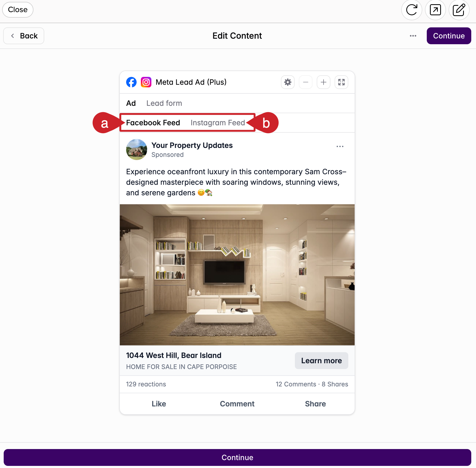Select the Instagram Feed tab
This screenshot has height=468, width=476.
(x=218, y=123)
